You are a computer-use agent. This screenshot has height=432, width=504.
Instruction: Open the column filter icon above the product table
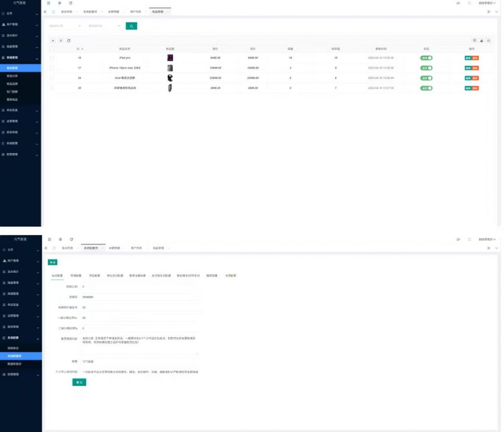(474, 40)
